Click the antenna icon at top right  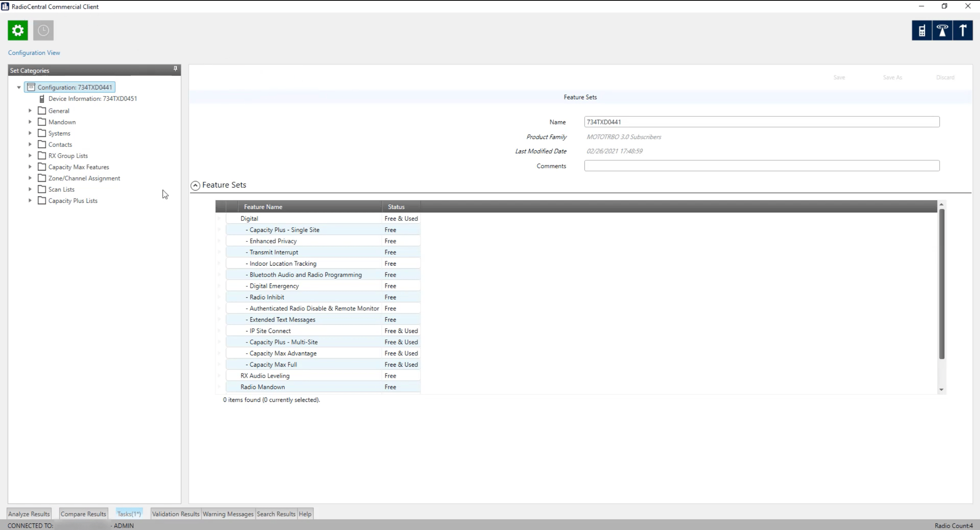pyautogui.click(x=962, y=30)
